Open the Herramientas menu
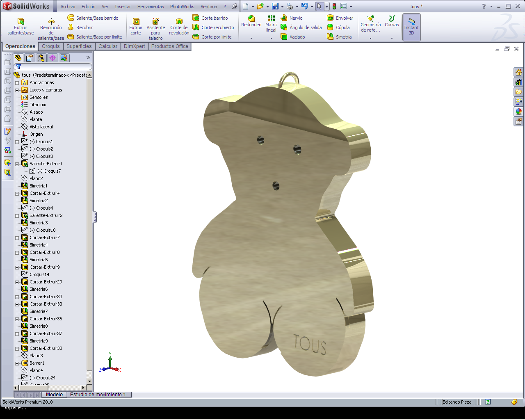 151,7
